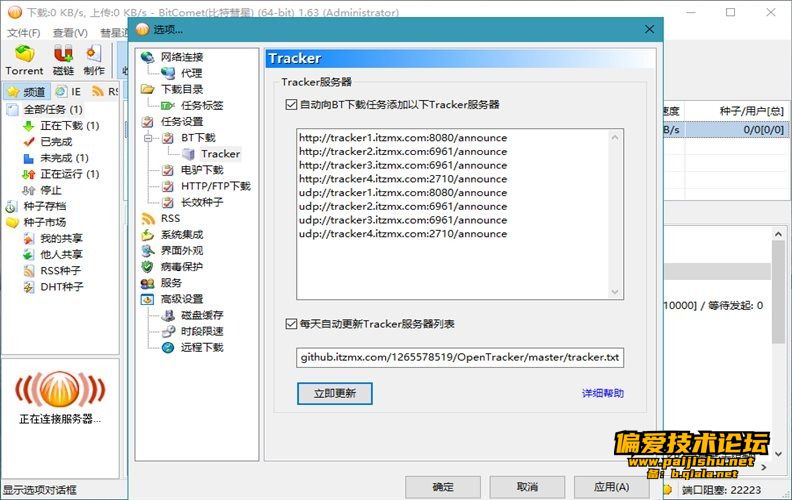Viewport: 792px width, 500px height.
Task: Click the 端口阻塞: 22223 status bar entry
Action: coord(721,489)
